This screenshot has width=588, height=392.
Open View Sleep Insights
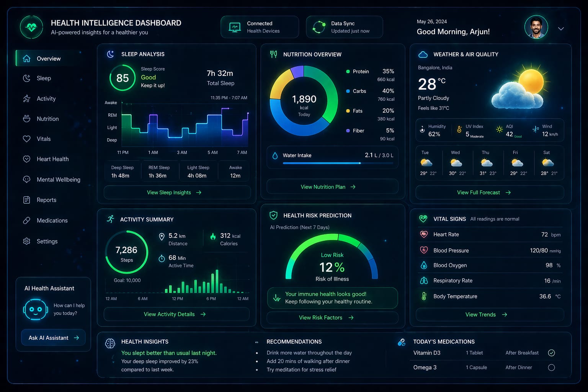click(177, 192)
